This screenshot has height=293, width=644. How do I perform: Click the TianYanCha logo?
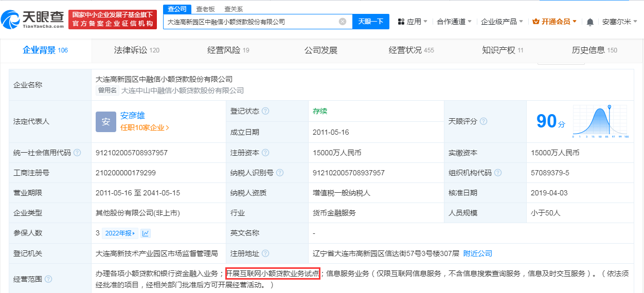32,20
